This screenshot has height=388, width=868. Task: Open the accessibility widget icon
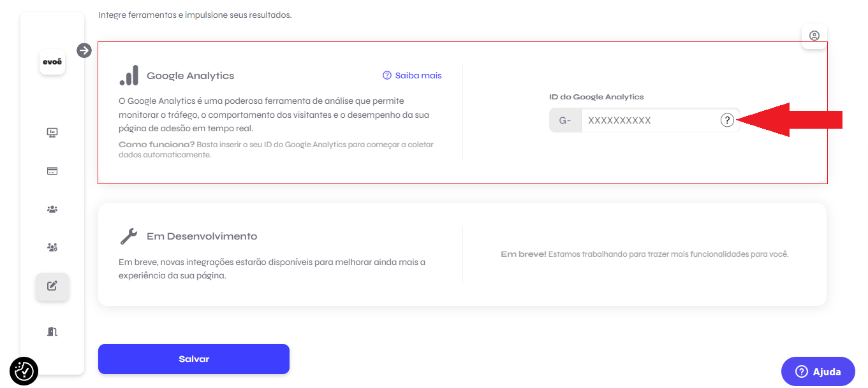24,371
